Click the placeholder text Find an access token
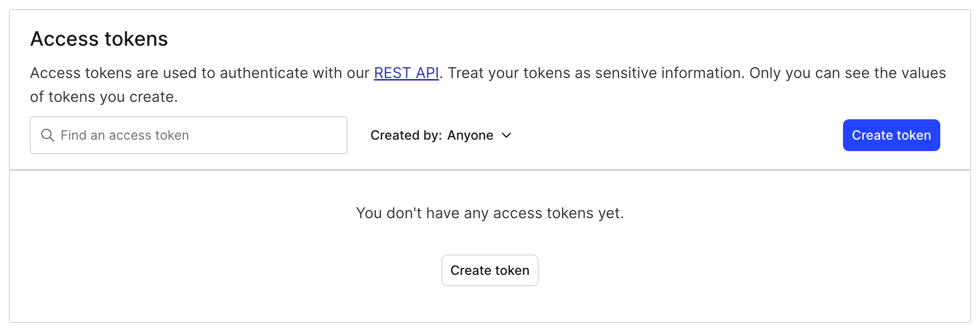The height and width of the screenshot is (335, 980). click(125, 135)
